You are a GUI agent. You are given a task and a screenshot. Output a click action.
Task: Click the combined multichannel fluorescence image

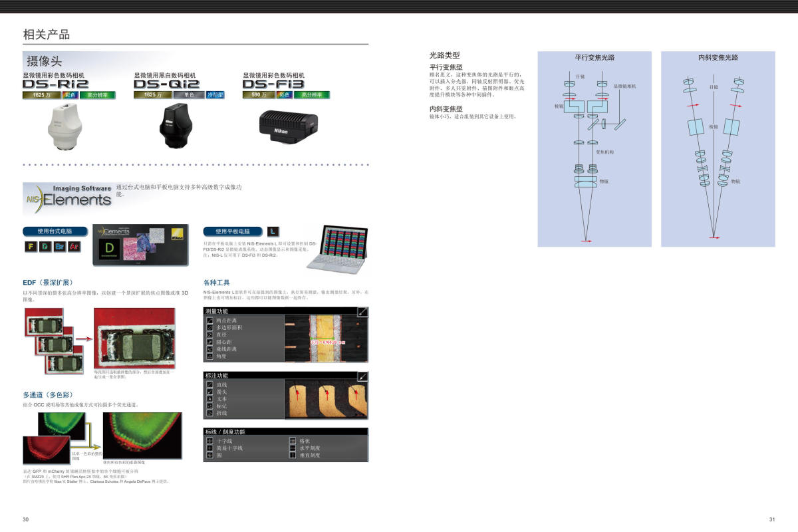click(142, 436)
